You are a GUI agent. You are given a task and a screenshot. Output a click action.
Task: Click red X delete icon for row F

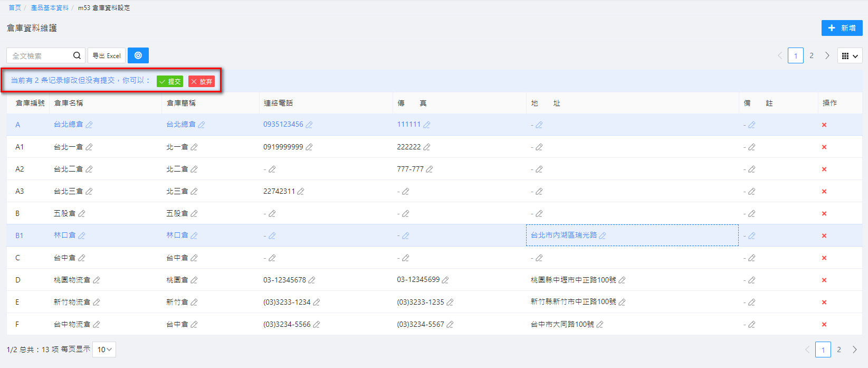824,325
